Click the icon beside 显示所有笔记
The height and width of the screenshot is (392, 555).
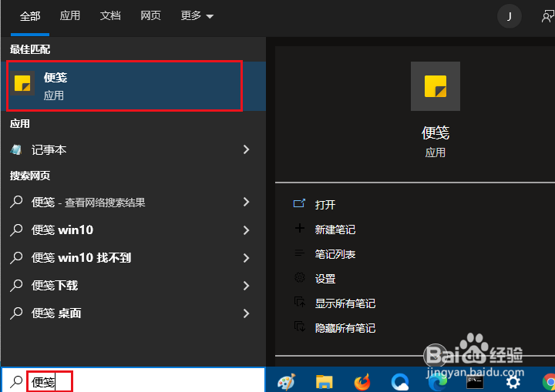point(299,302)
